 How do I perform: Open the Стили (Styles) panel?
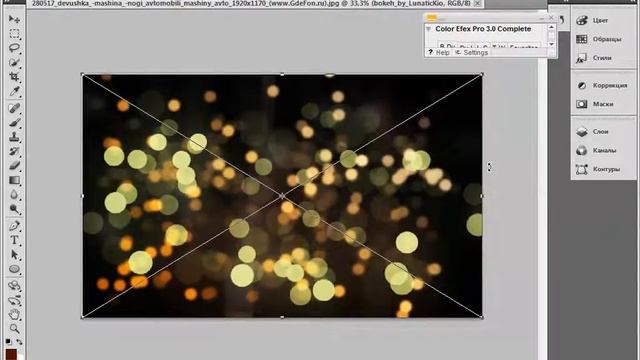[602, 58]
